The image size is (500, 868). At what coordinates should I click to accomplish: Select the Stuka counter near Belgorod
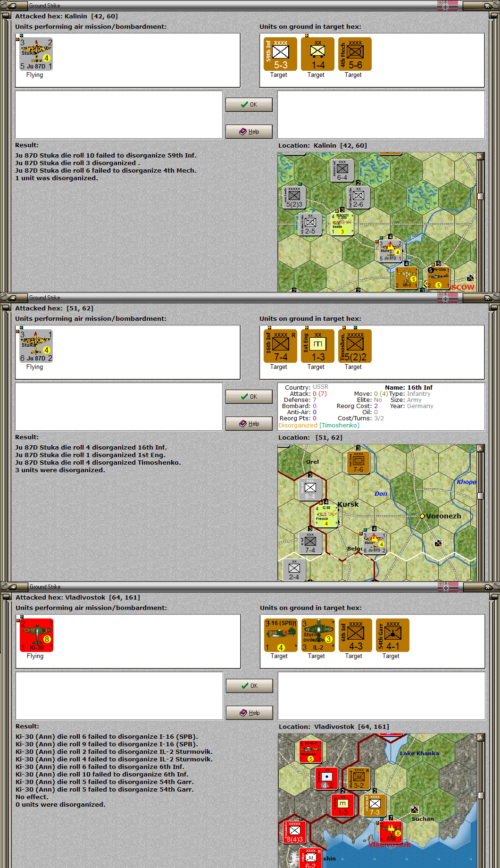(x=374, y=543)
